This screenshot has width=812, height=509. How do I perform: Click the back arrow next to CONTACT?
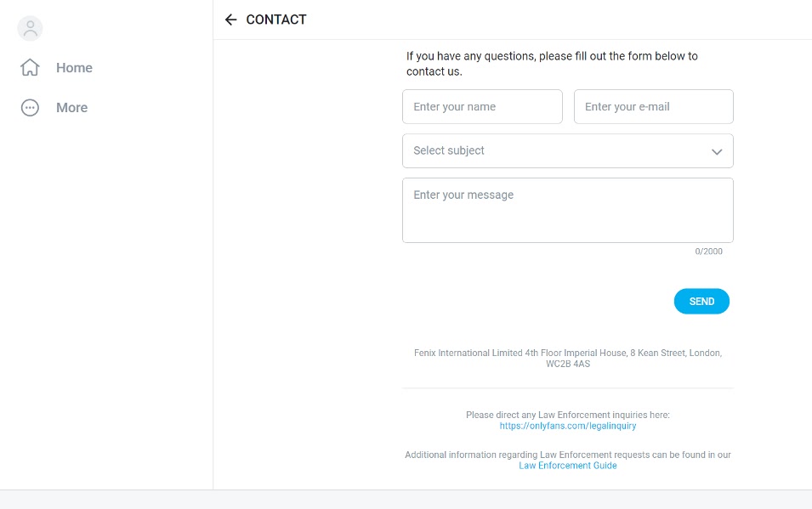click(230, 20)
